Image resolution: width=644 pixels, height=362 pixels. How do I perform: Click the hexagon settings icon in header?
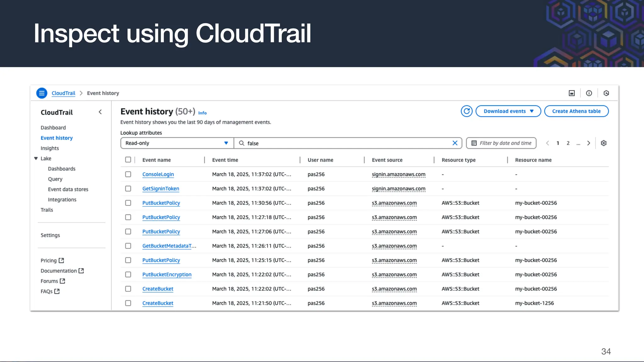click(x=606, y=93)
